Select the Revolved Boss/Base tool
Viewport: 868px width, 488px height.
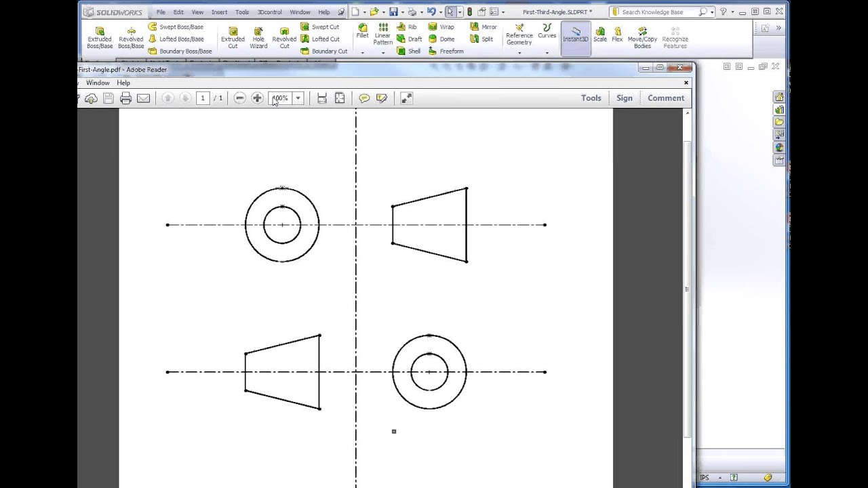(131, 38)
